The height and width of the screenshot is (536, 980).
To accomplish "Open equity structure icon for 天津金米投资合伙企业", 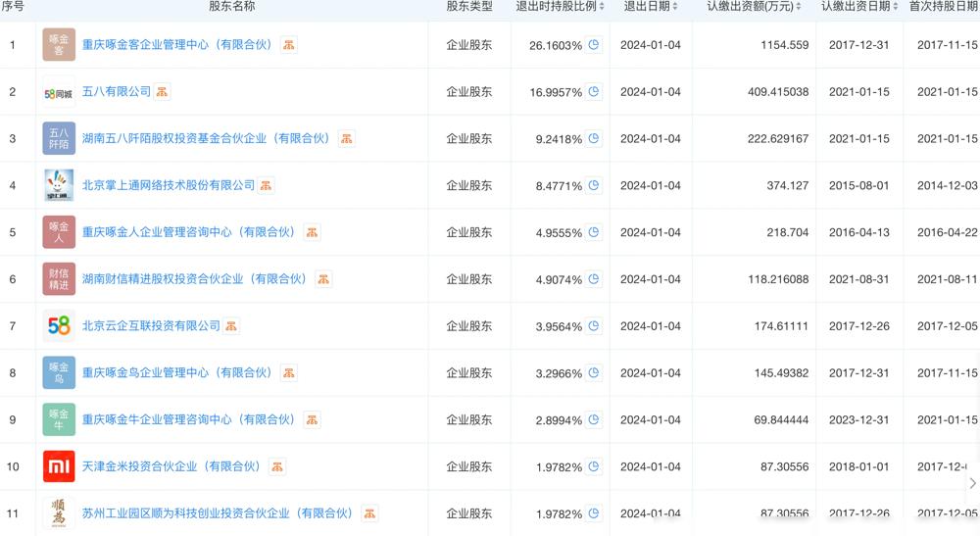I will [x=277, y=466].
